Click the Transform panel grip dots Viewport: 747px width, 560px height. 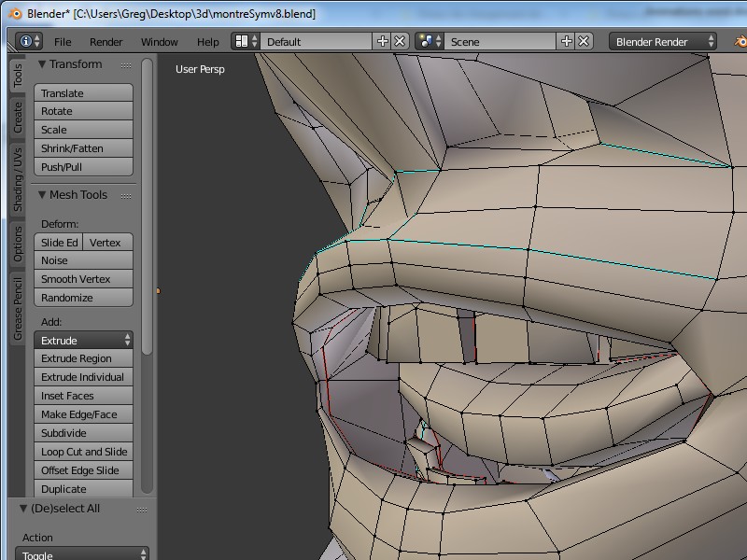[x=126, y=65]
